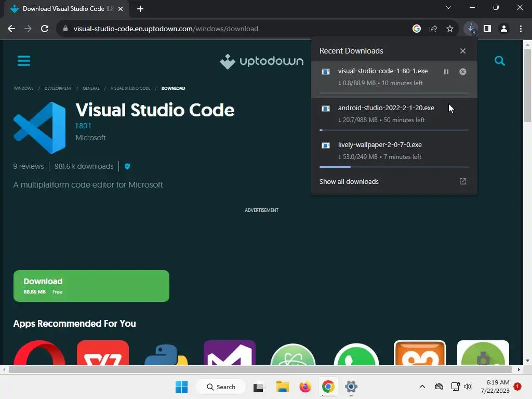Click the VISUAL STUDIO CODE breadcrumb link
This screenshot has height=399, width=532.
130,88
